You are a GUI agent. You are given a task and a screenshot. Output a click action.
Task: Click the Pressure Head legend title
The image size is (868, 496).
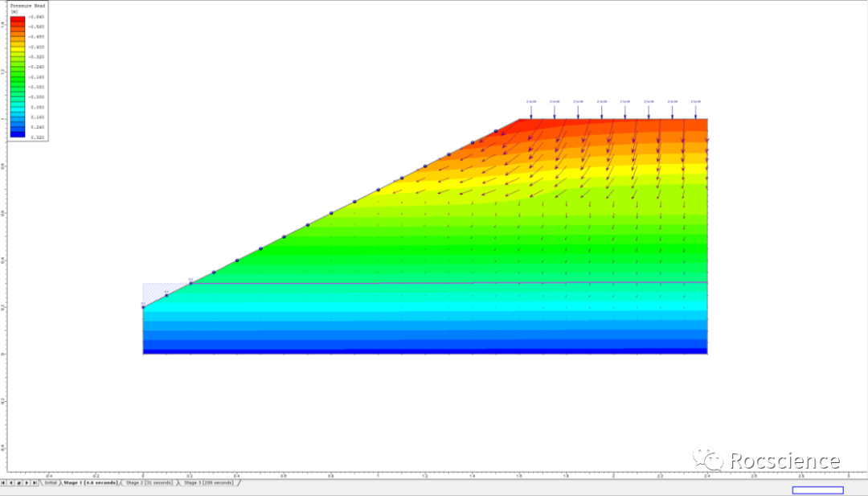tap(25, 6)
